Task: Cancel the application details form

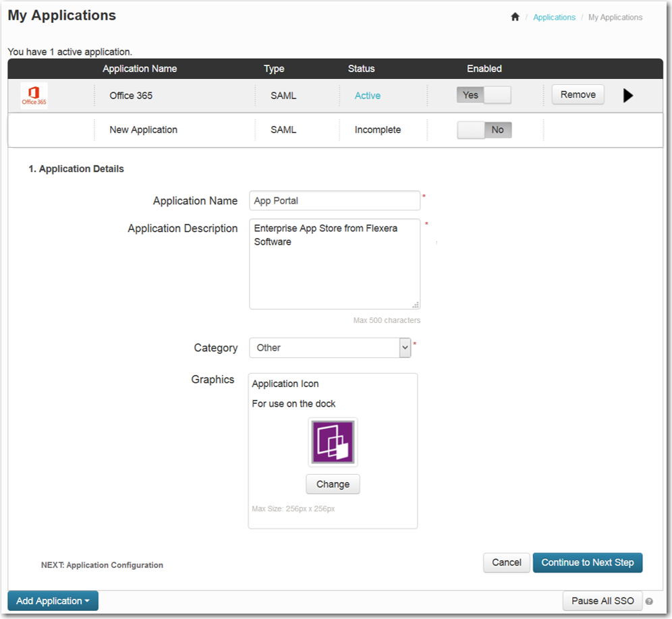Action: 506,562
